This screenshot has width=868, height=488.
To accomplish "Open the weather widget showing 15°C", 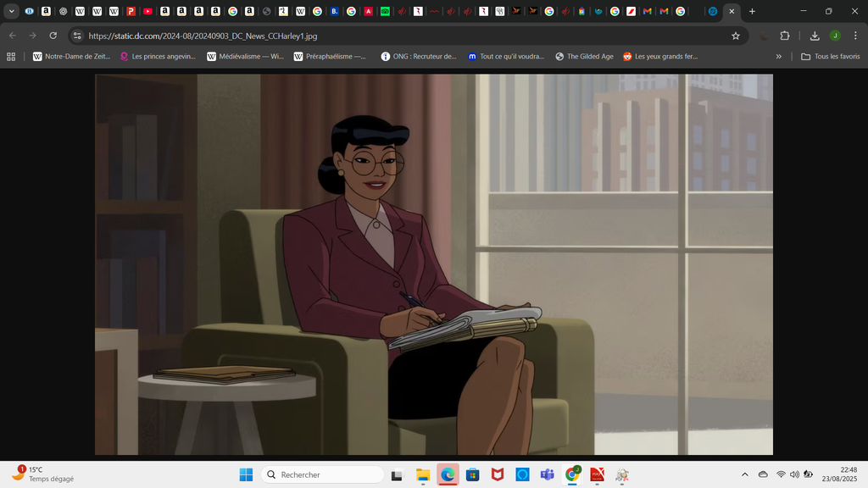I will tap(43, 474).
